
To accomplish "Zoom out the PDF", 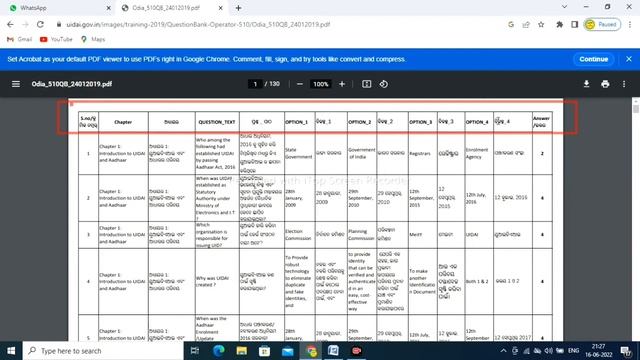I will (x=300, y=84).
